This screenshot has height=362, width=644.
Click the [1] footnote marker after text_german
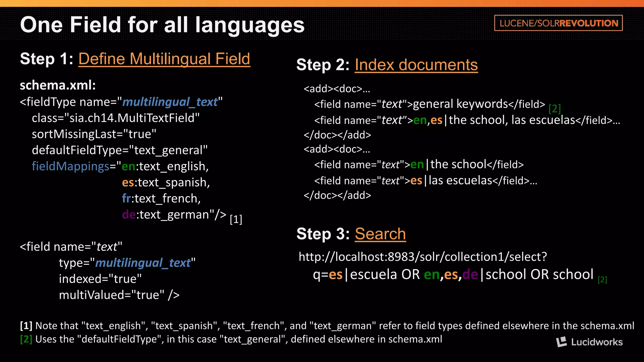tap(236, 219)
